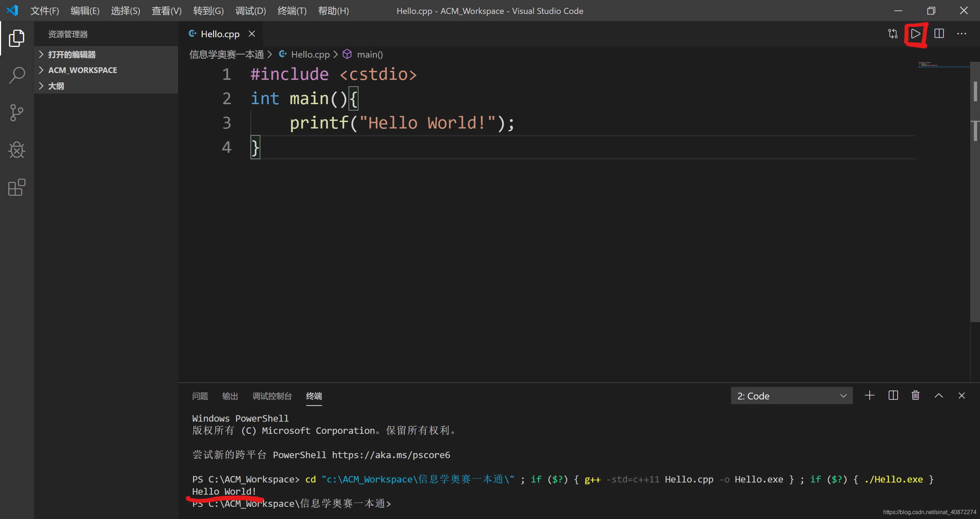Click the printf("Hello World!") statement
The width and height of the screenshot is (980, 519).
click(402, 123)
